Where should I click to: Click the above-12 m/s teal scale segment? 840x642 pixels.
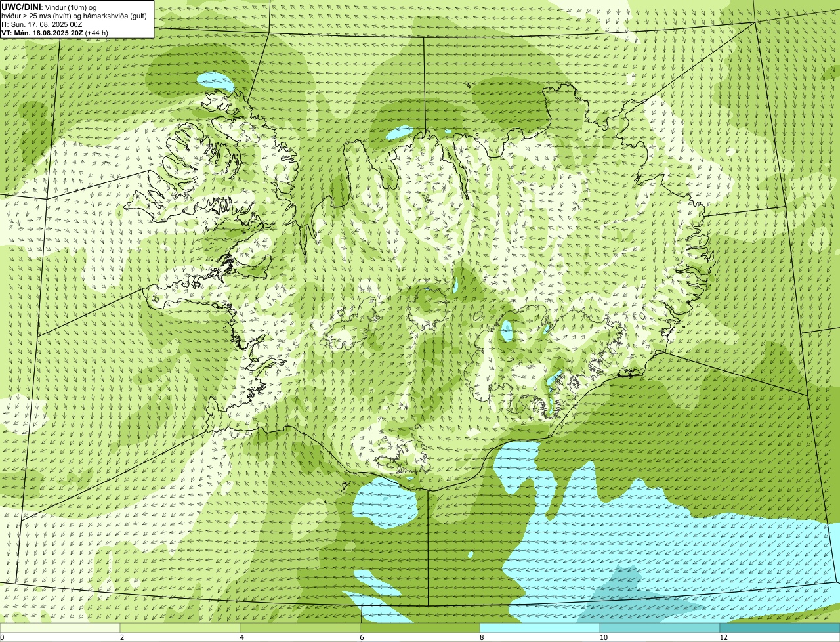(780, 628)
